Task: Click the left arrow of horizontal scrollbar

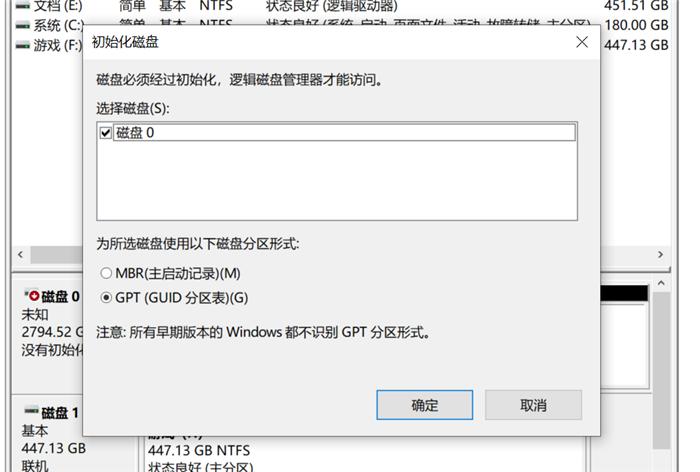Action: pos(20,255)
